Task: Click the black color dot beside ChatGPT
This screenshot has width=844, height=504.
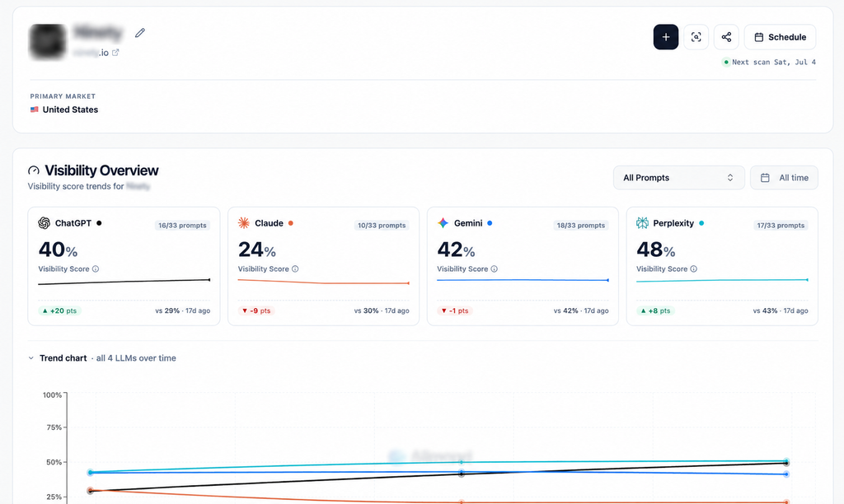Action: point(99,223)
